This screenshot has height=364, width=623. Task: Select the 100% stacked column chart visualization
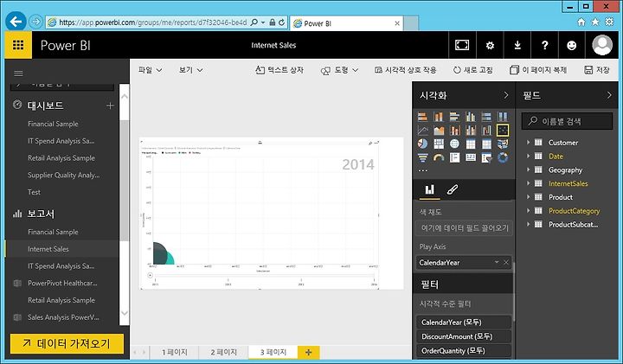click(503, 117)
